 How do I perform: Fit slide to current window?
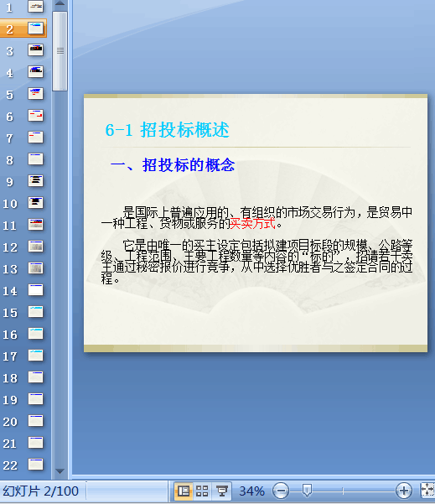427,491
